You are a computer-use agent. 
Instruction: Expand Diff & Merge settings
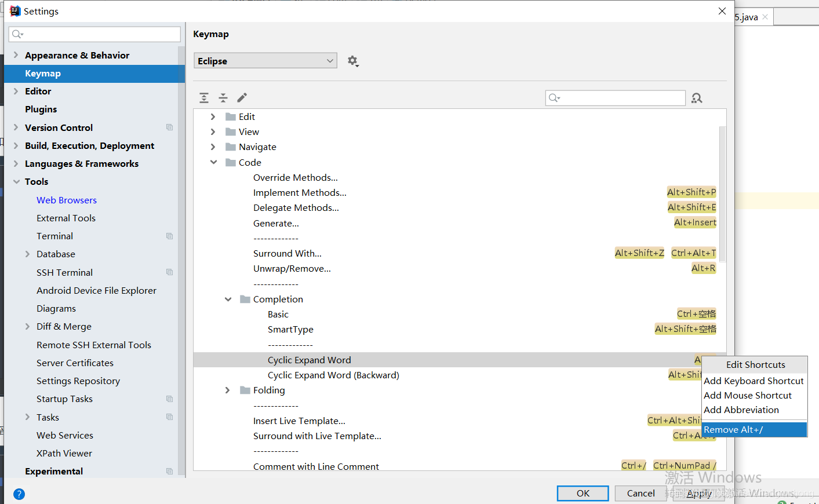click(27, 326)
